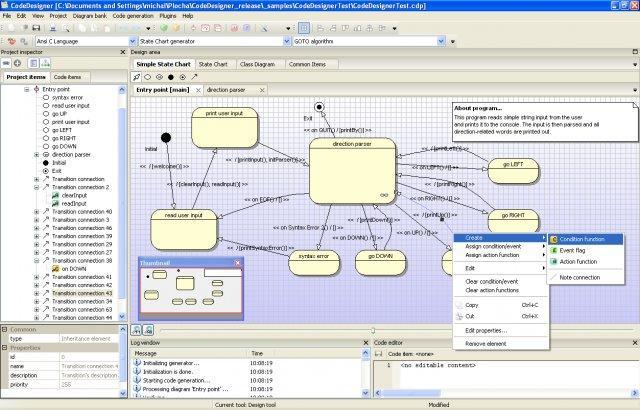Select Transition connection 43 in the tree
640x410 pixels.
pyautogui.click(x=82, y=293)
